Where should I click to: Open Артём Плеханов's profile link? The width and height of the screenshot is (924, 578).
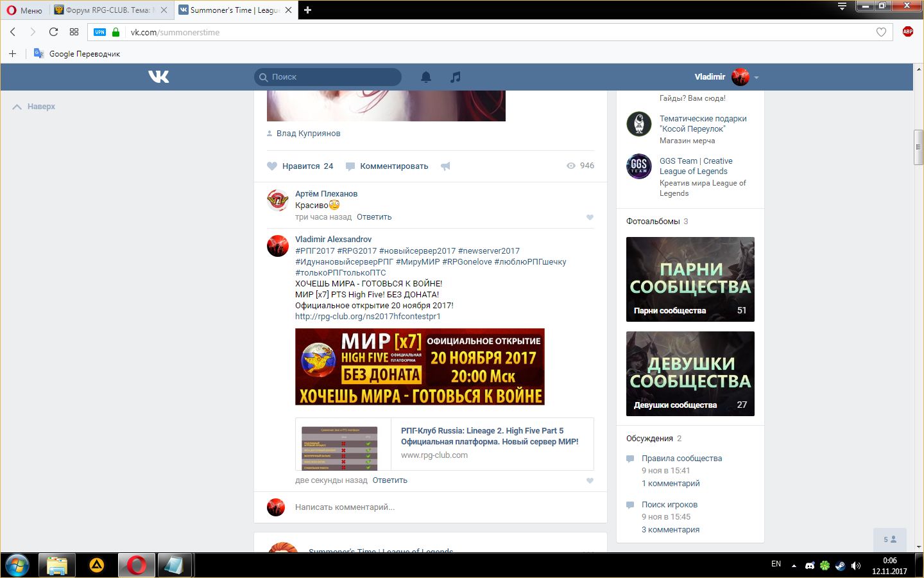(326, 194)
